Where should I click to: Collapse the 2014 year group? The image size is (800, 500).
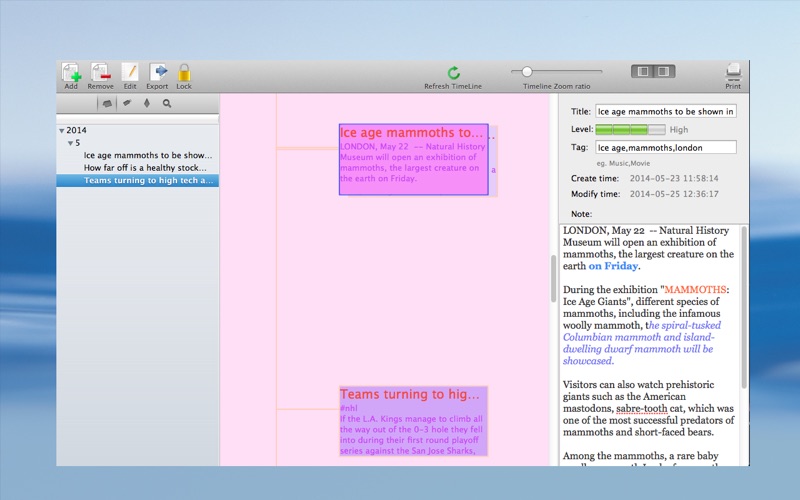point(61,131)
